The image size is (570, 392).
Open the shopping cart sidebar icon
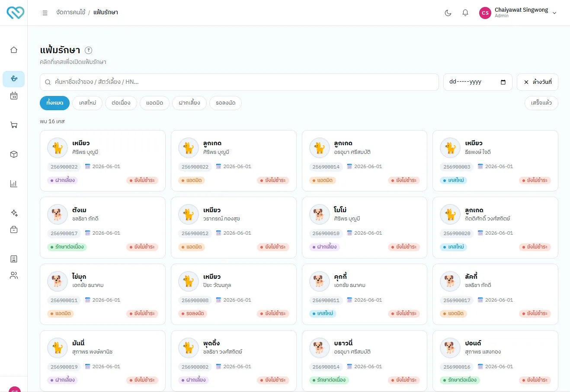coord(14,125)
